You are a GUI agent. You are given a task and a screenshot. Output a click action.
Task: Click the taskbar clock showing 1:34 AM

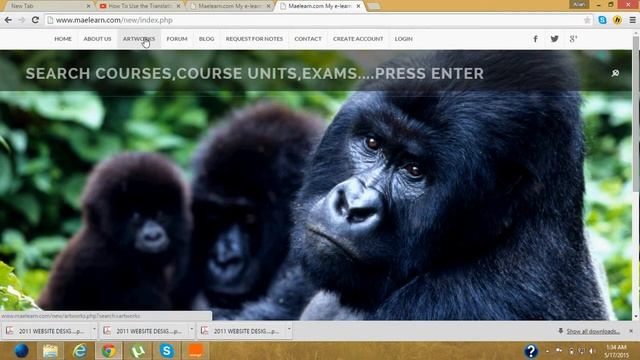[616, 351]
